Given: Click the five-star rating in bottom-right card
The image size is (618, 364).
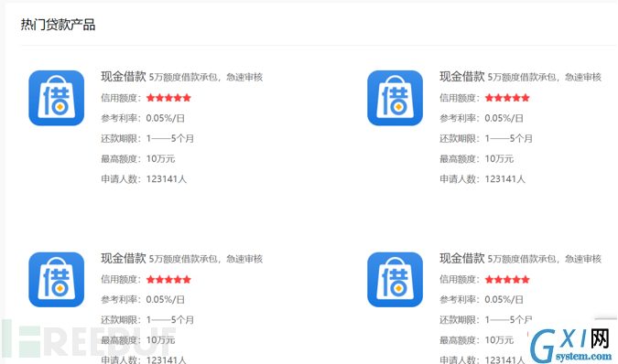Looking at the screenshot, I should [x=507, y=279].
